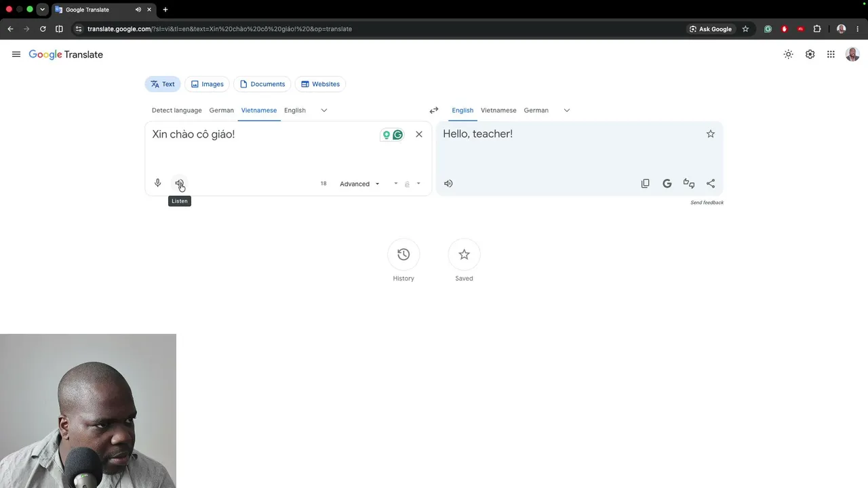Click the translated text Hello, teacher!
This screenshot has width=868, height=488.
(x=477, y=134)
